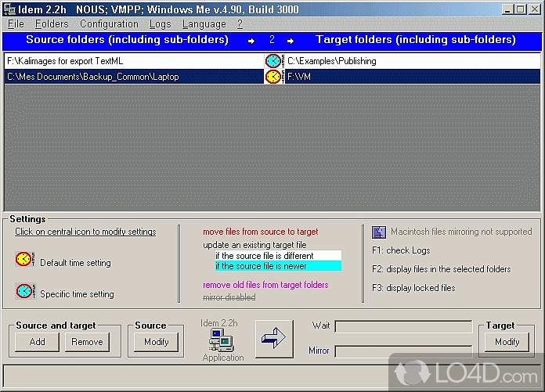
Task: Click the Default time setting yellow clock icon
Action: point(25,259)
